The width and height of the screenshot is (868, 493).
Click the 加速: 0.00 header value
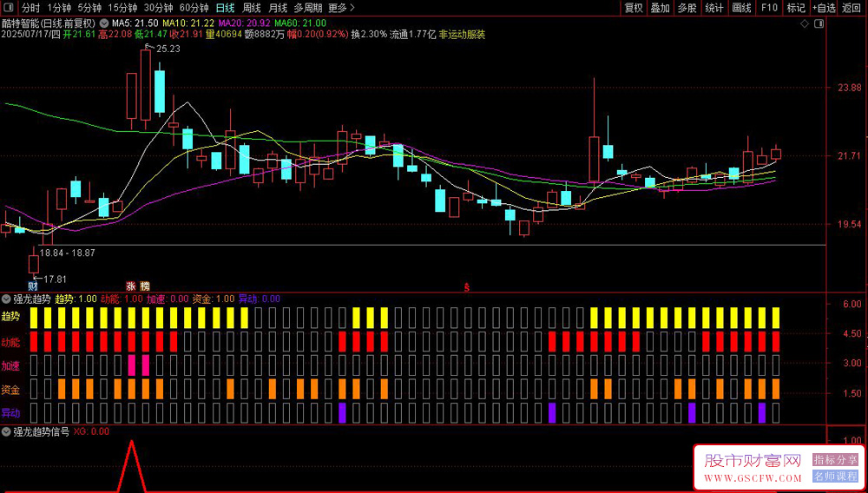coord(168,299)
